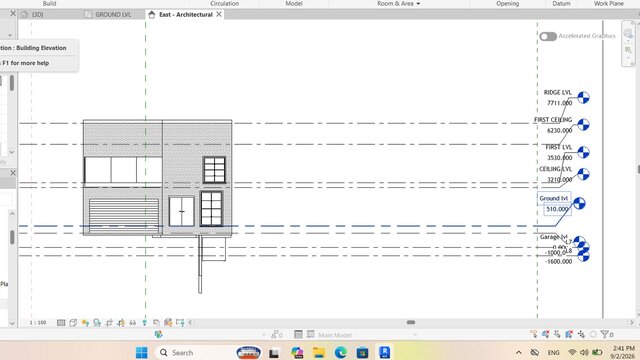Toggle Drag Elements on Selection
Screen dimensions: 640x360
pyautogui.click(x=581, y=334)
